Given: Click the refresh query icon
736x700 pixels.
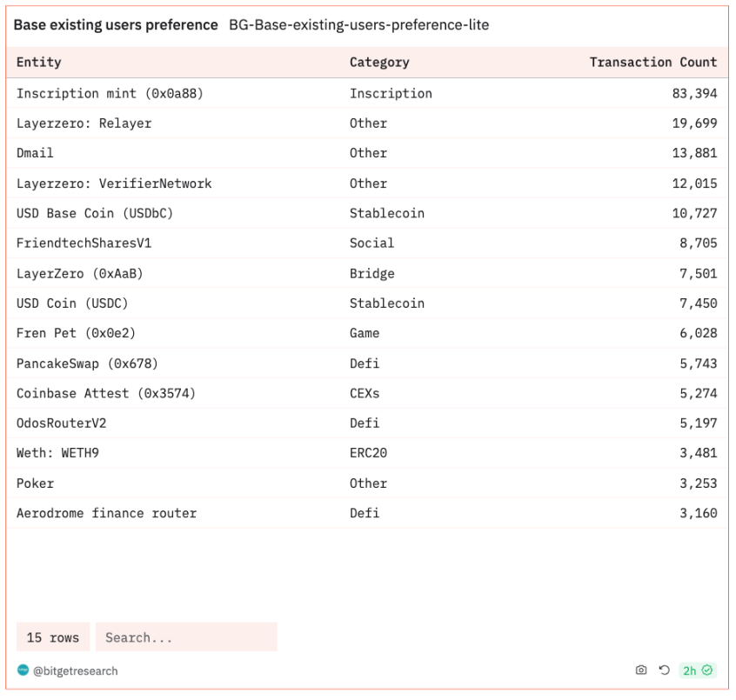Looking at the screenshot, I should tap(664, 670).
